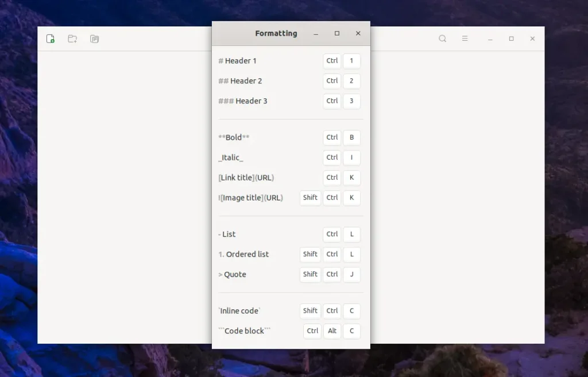Click the '3' key cap for Header 3
The width and height of the screenshot is (588, 377).
(351, 101)
